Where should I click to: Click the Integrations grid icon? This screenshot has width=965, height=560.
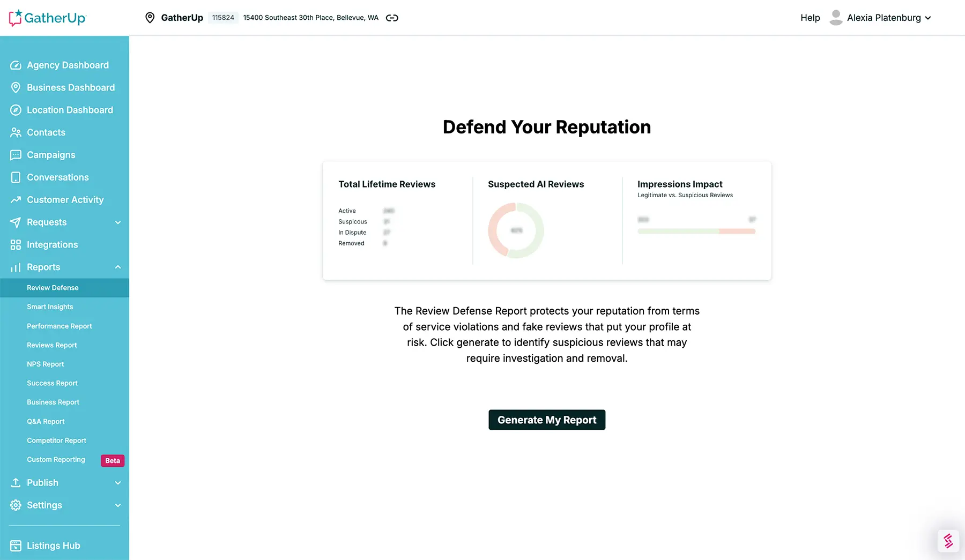pos(16,245)
